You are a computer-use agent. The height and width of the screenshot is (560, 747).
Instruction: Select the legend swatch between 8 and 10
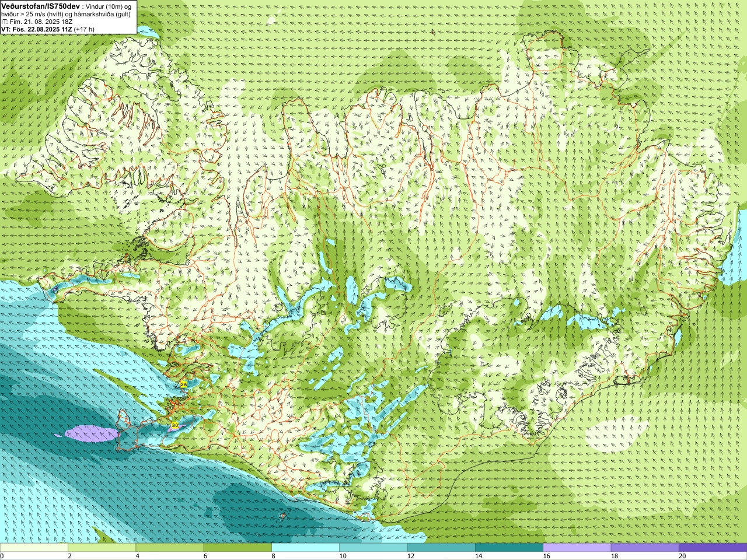(x=305, y=548)
